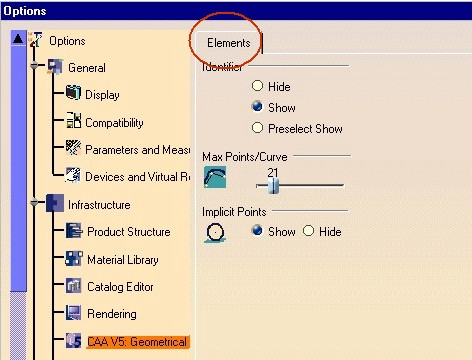Screen dimensions: 472x360
Task: Select the Infrastructure label
Action: click(x=99, y=205)
